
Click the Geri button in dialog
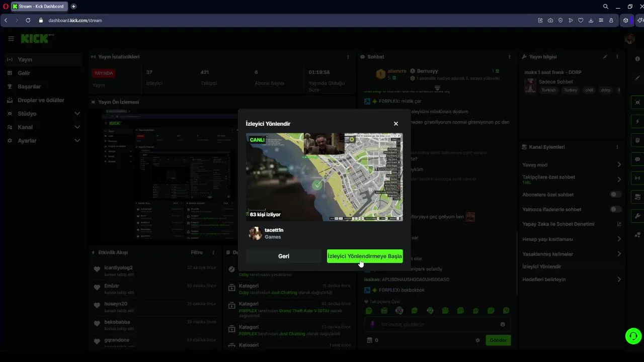pyautogui.click(x=284, y=256)
